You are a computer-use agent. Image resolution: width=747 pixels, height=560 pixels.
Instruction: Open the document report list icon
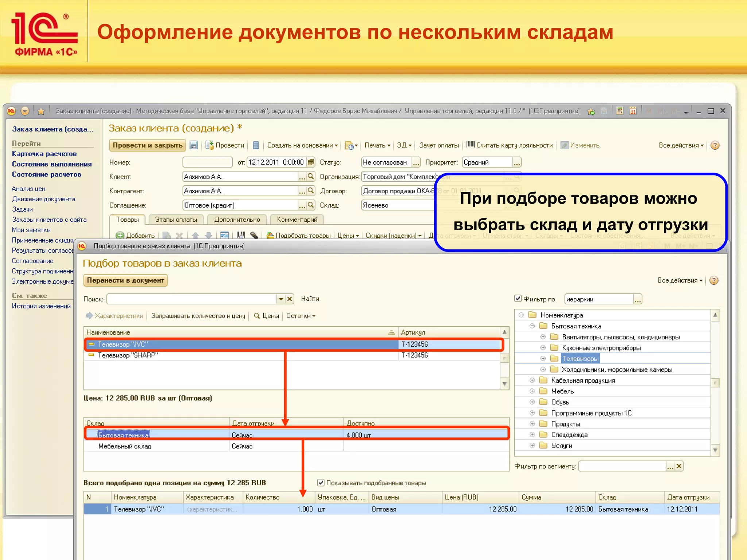256,145
